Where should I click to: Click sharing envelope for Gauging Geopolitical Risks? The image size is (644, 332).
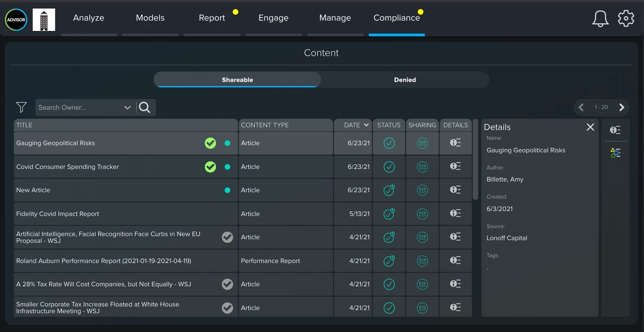tap(422, 143)
